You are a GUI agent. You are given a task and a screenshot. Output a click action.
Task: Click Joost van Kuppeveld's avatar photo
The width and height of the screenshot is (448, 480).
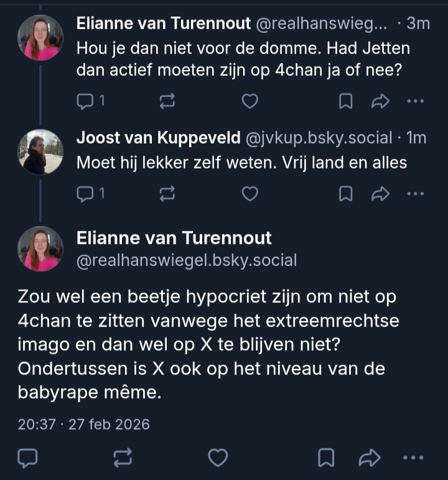coord(40,152)
